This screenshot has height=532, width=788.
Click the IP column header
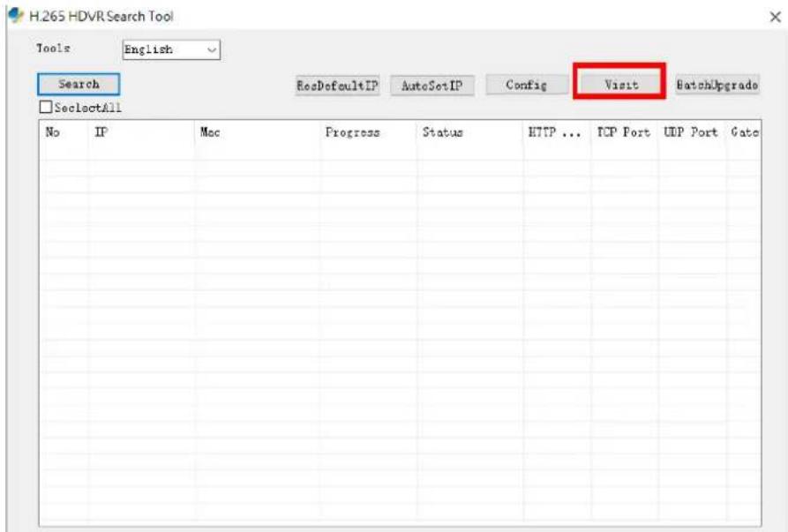142,132
